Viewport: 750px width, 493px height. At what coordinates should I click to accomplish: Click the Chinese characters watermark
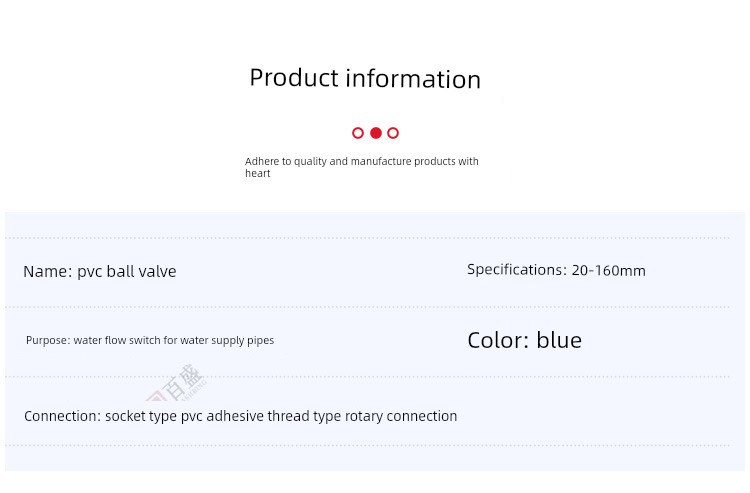183,381
